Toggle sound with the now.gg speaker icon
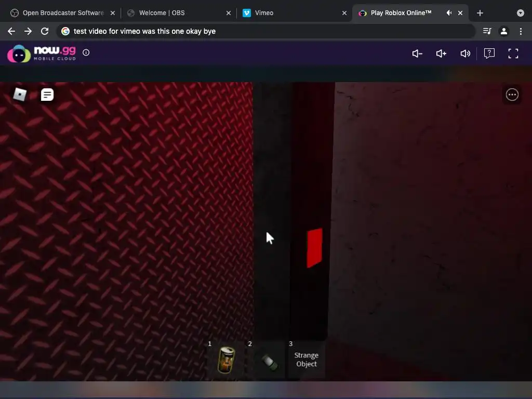 [465, 54]
